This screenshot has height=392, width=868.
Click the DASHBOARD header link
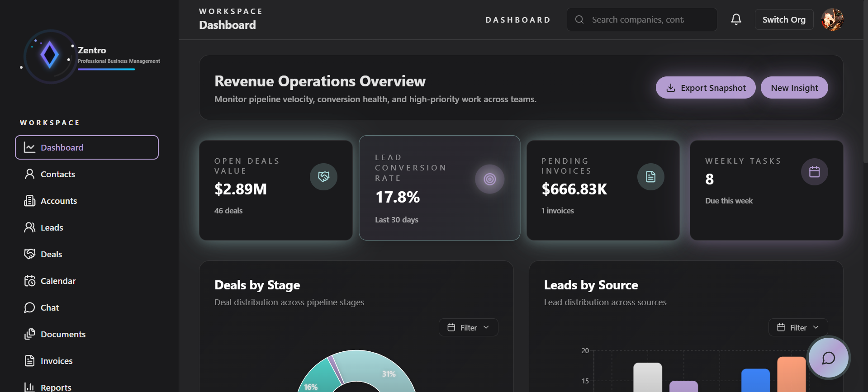[x=518, y=20]
